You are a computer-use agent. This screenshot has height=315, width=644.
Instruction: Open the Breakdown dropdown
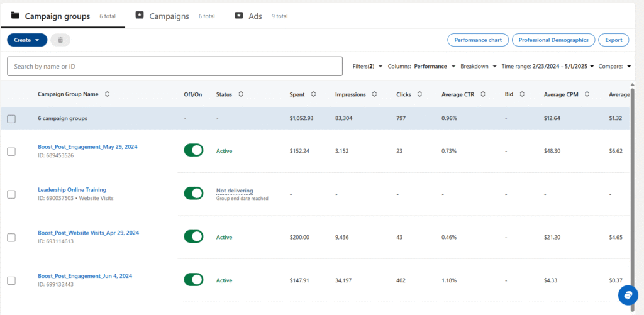pos(479,66)
